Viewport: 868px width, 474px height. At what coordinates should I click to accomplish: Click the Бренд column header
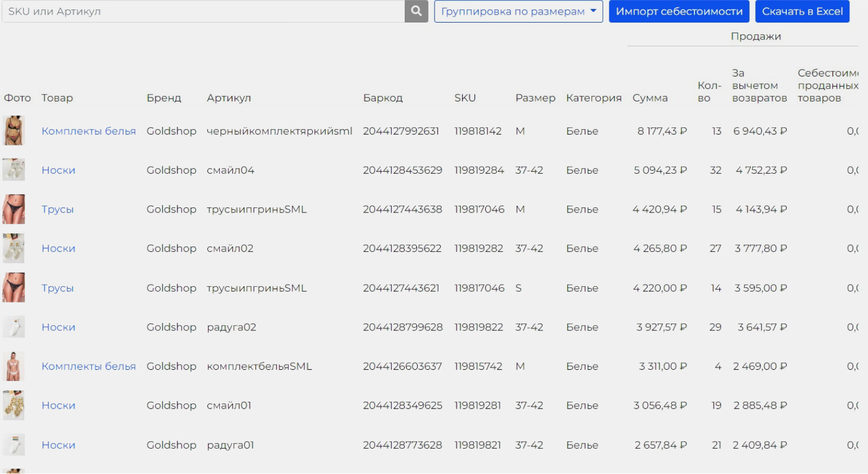[x=163, y=98]
